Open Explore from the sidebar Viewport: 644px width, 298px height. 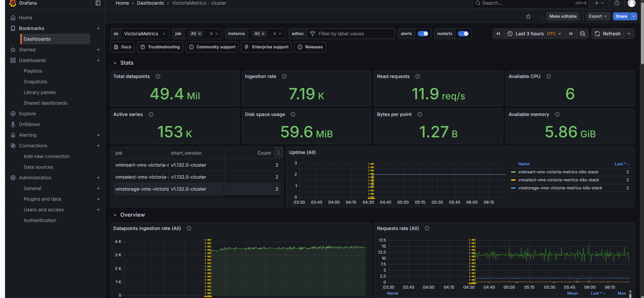tap(27, 114)
